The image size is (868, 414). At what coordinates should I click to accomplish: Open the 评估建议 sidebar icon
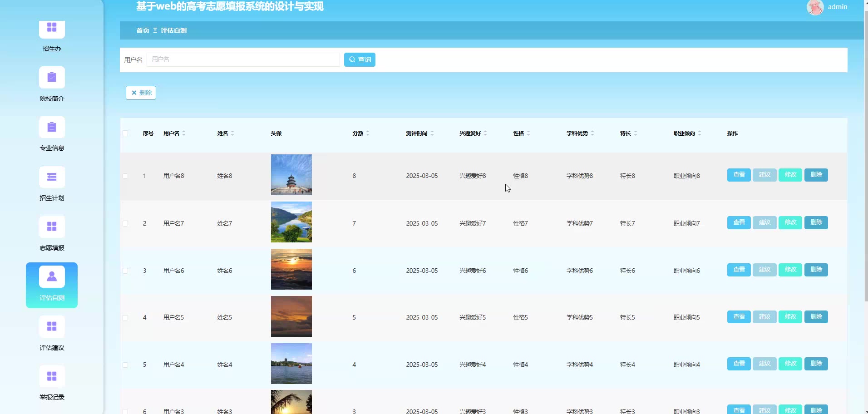coord(52,326)
